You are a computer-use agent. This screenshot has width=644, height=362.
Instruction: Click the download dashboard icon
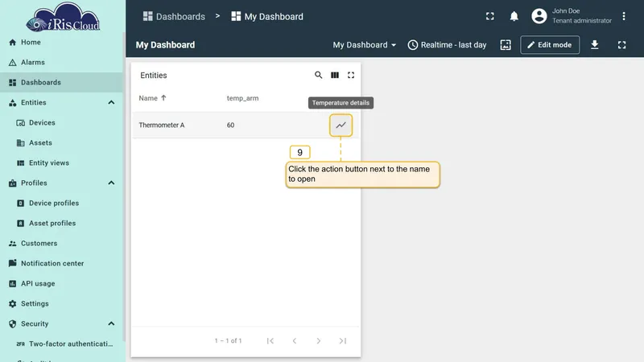[594, 45]
